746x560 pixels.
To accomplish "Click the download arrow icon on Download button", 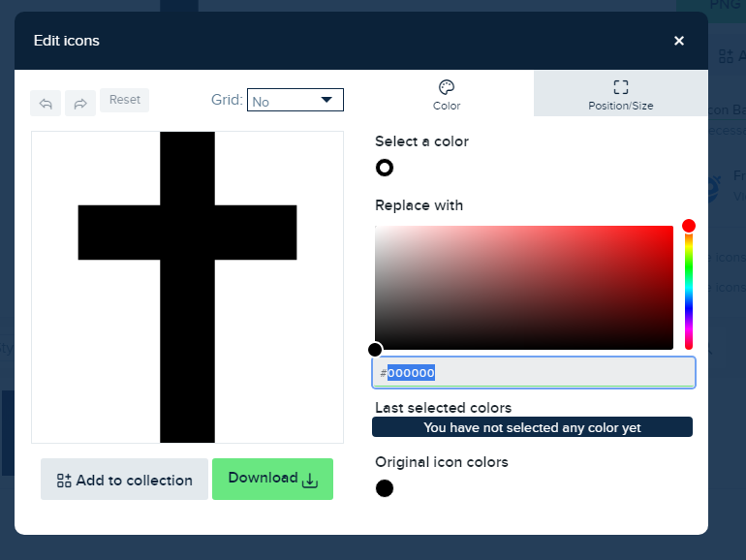I will [310, 480].
